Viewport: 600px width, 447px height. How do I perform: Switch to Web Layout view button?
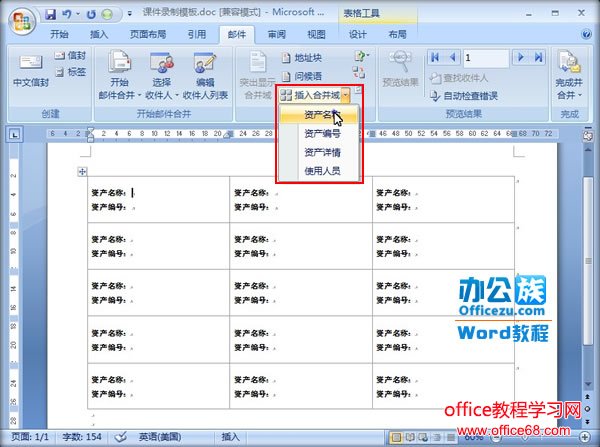coord(423,437)
